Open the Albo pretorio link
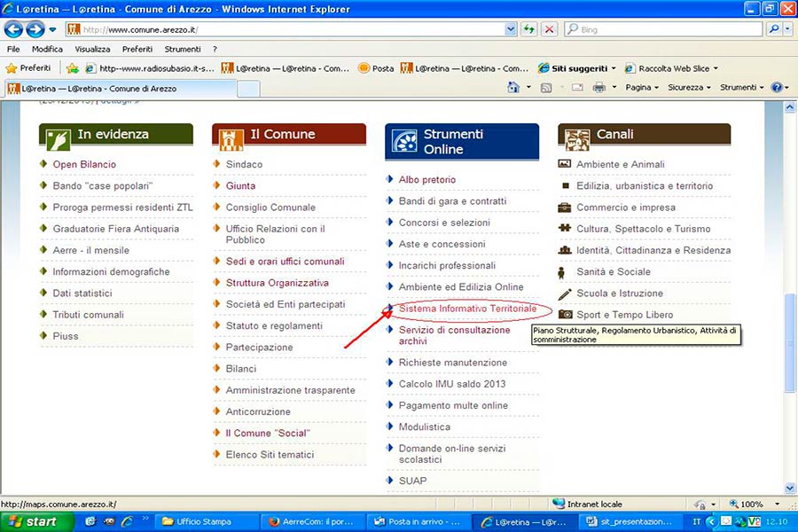The width and height of the screenshot is (798, 532). [x=427, y=180]
